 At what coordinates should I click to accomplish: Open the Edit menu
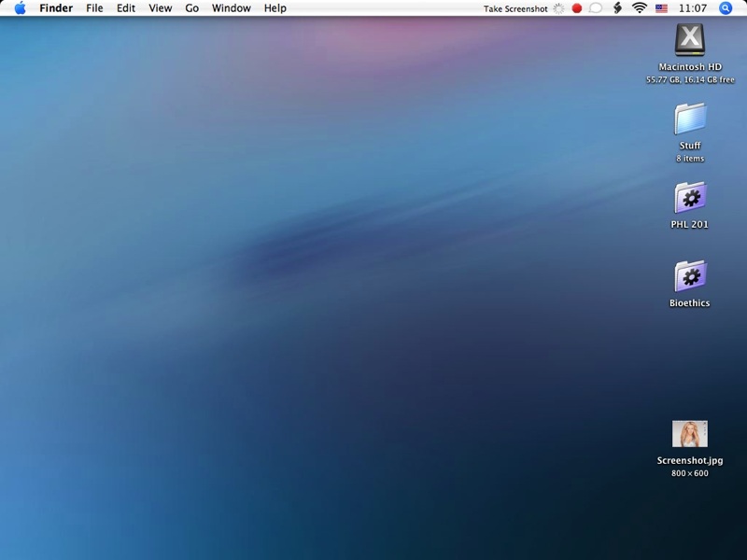126,8
